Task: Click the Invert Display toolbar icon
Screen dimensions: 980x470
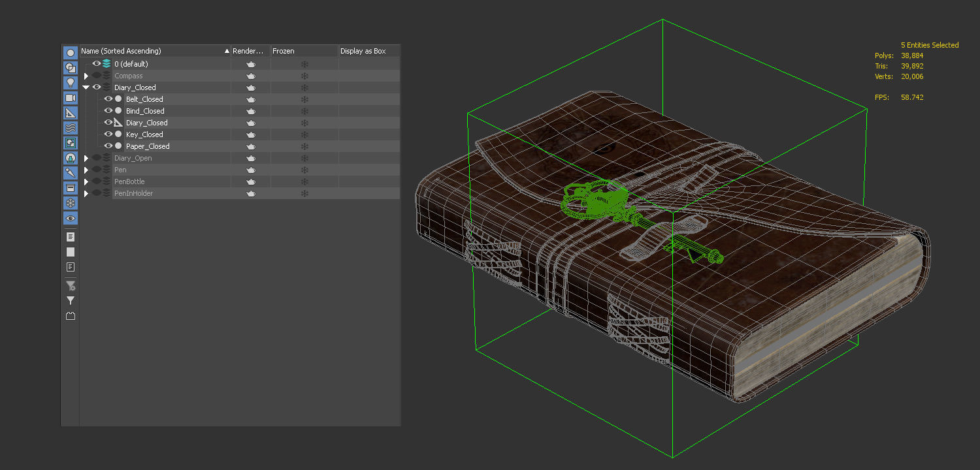Action: (71, 267)
